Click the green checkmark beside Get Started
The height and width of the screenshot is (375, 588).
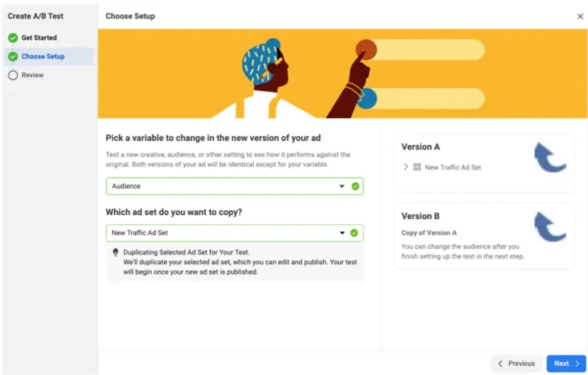[x=14, y=37]
